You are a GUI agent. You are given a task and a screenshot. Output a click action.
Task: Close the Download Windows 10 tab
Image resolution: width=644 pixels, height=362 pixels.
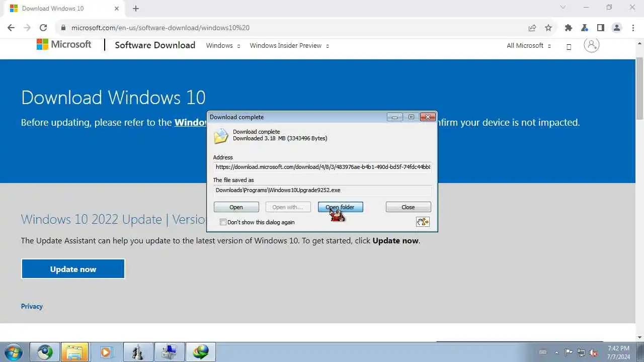point(117,9)
